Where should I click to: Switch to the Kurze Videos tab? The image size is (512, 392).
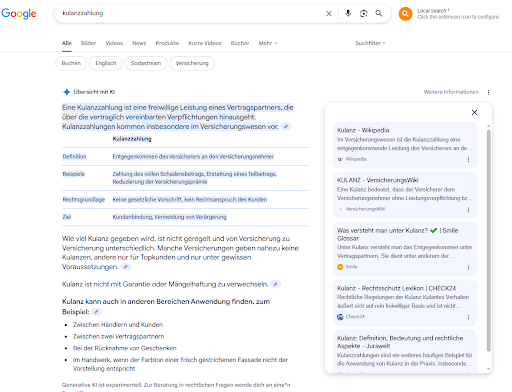[x=205, y=43]
